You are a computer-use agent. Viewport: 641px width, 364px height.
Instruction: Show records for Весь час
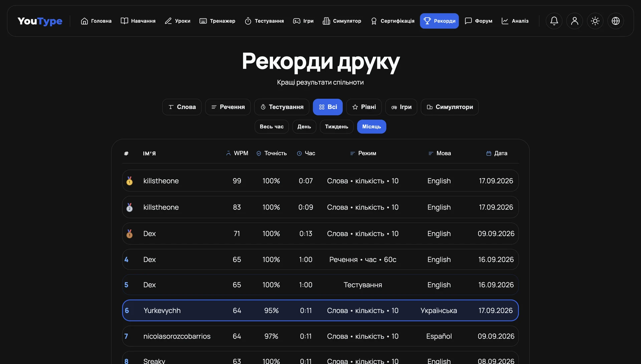click(272, 127)
